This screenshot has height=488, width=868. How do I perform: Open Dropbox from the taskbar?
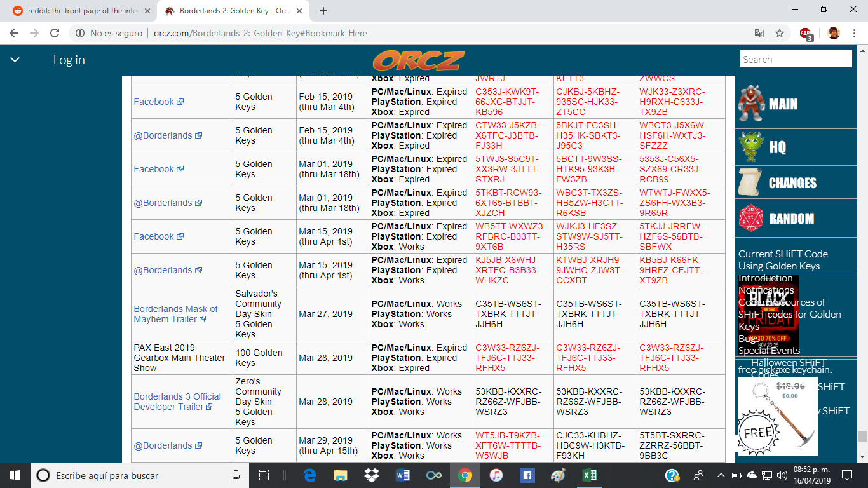point(371,475)
